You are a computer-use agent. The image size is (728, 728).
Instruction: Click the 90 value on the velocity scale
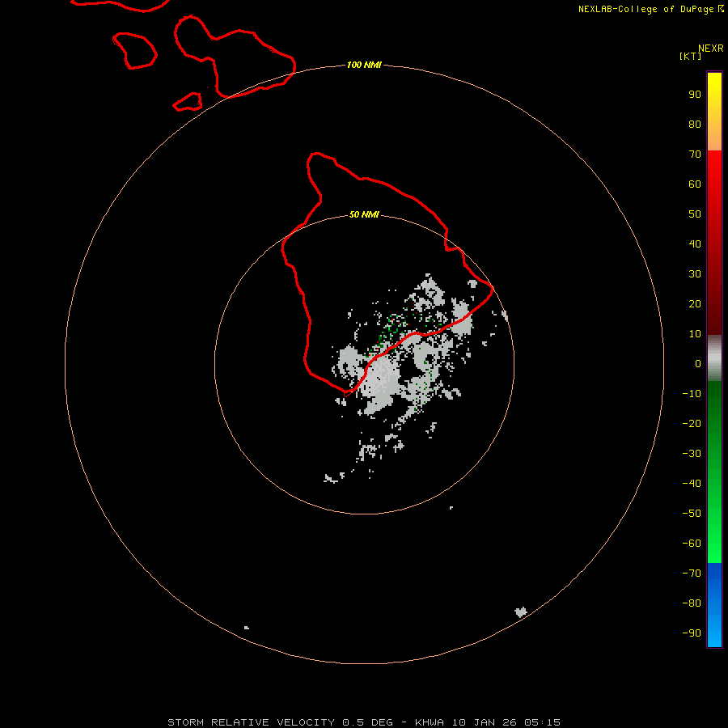coord(695,95)
